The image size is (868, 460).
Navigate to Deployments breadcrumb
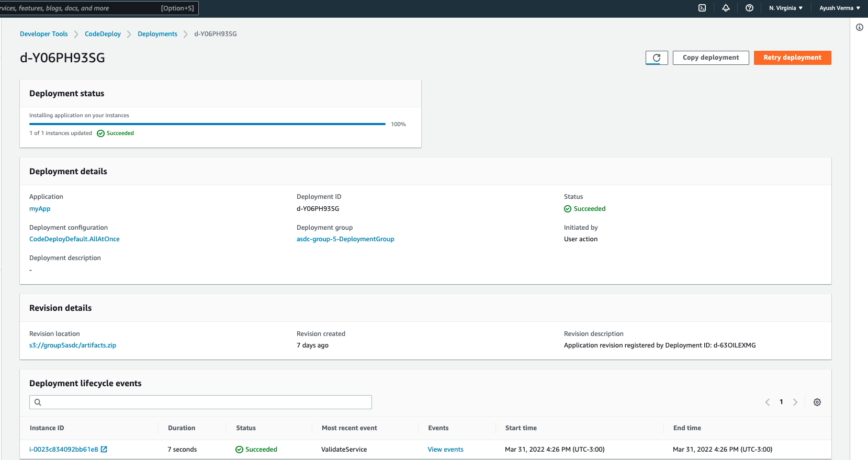pyautogui.click(x=157, y=34)
